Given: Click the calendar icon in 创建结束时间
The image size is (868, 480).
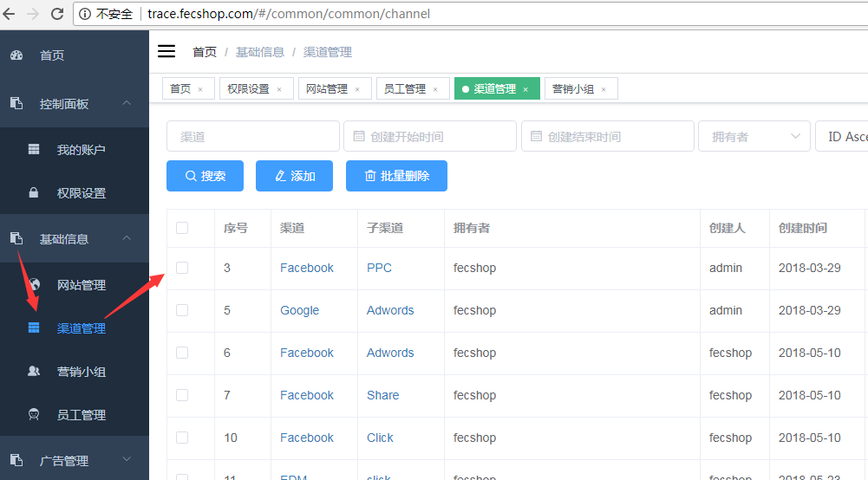Looking at the screenshot, I should (x=536, y=136).
